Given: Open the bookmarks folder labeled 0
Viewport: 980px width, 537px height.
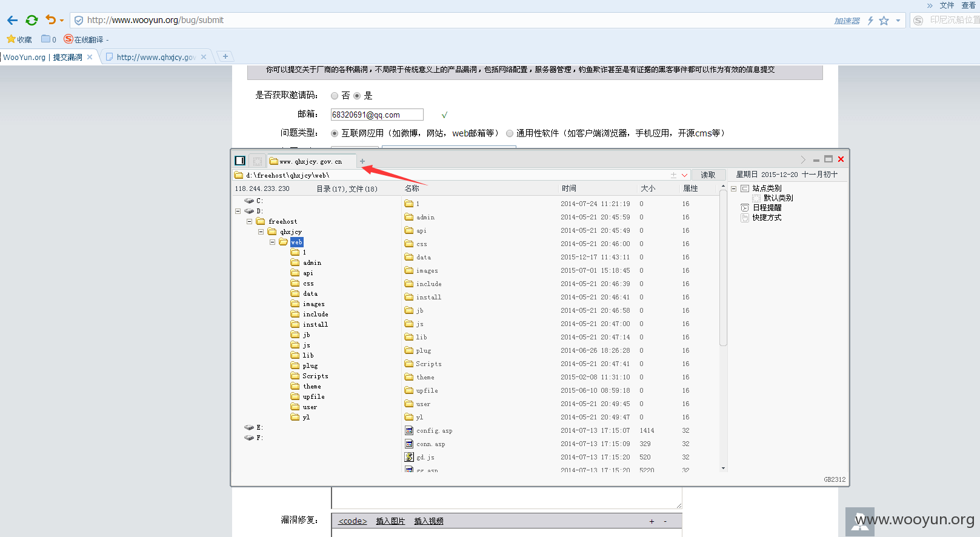Looking at the screenshot, I should pyautogui.click(x=48, y=39).
